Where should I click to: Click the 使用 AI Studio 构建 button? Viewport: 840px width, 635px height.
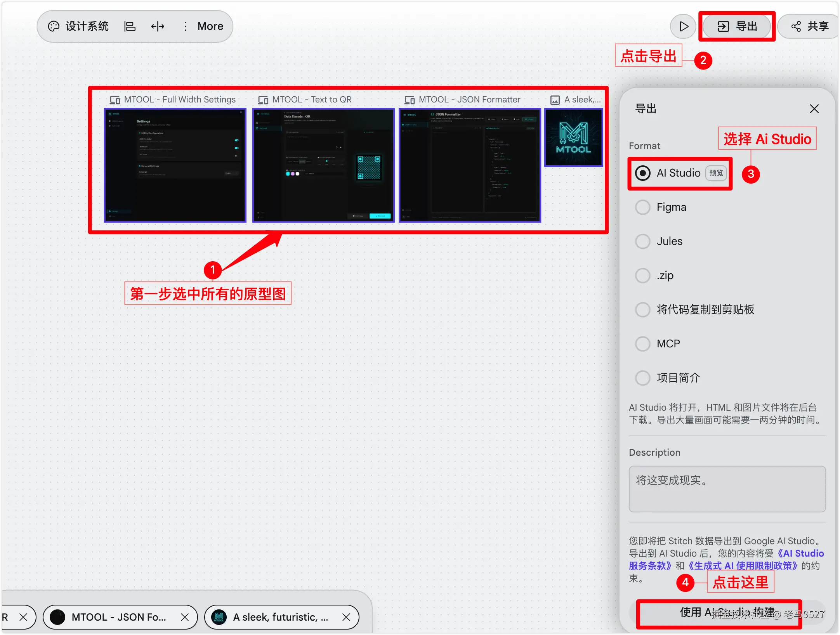727,613
